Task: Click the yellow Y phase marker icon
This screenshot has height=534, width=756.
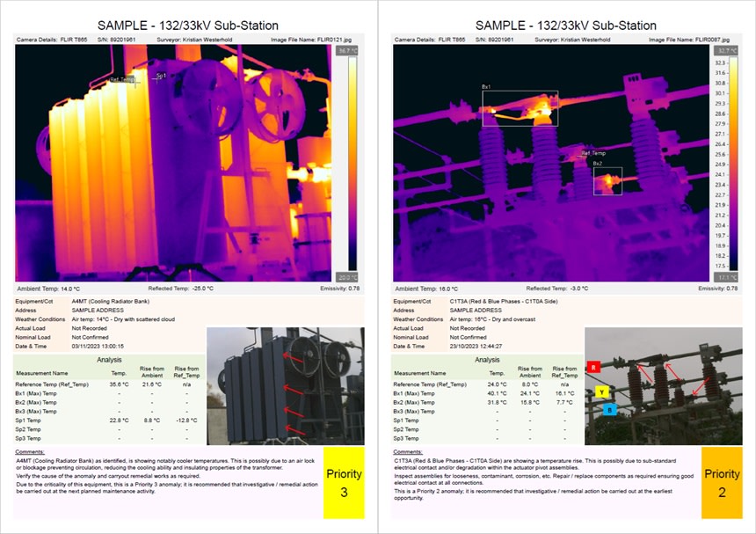Action: (601, 392)
